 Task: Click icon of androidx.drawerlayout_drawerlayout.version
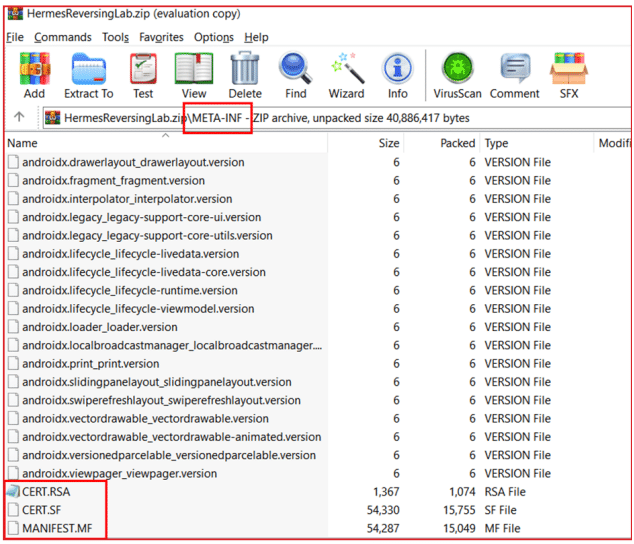13,162
